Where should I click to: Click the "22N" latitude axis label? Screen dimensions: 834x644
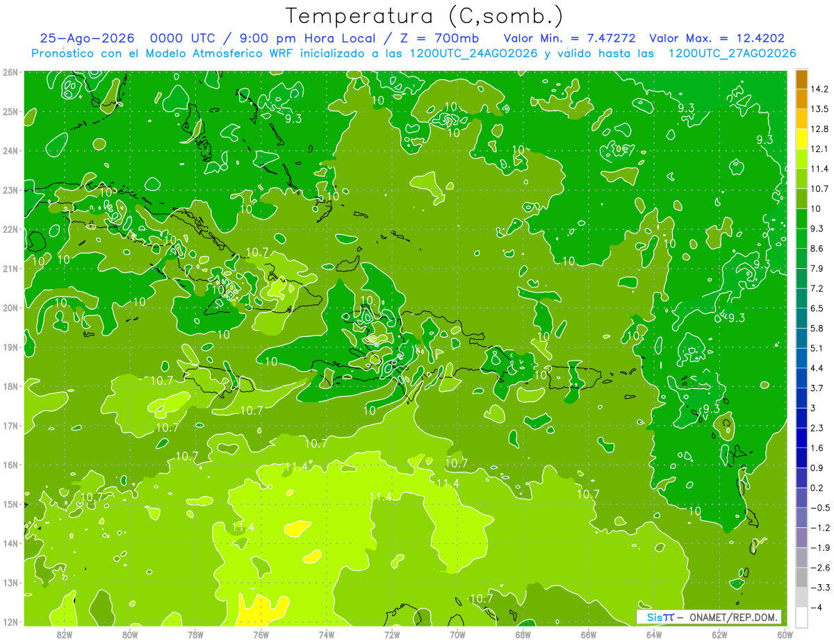pyautogui.click(x=10, y=229)
